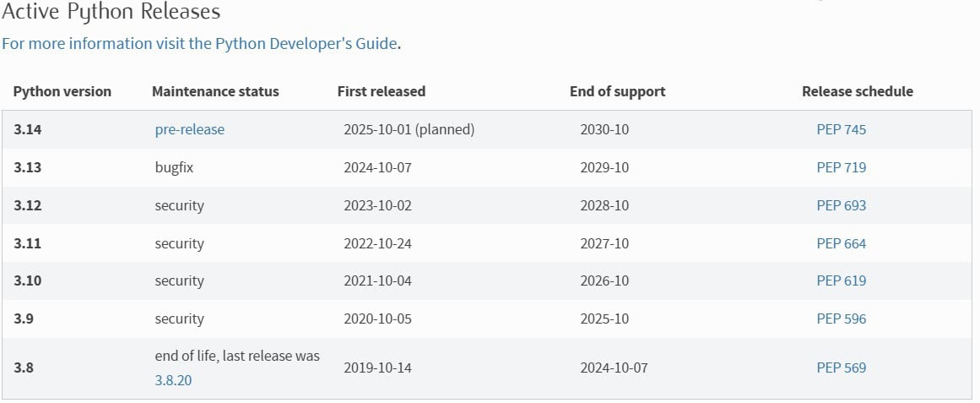Viewport: 980px width, 403px height.
Task: Click the PEP 596 link
Action: [x=841, y=319]
